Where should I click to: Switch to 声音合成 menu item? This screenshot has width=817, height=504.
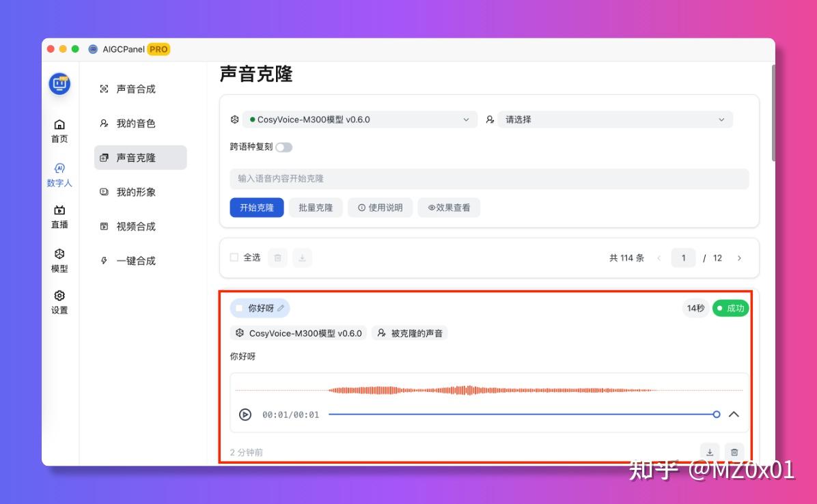point(136,89)
